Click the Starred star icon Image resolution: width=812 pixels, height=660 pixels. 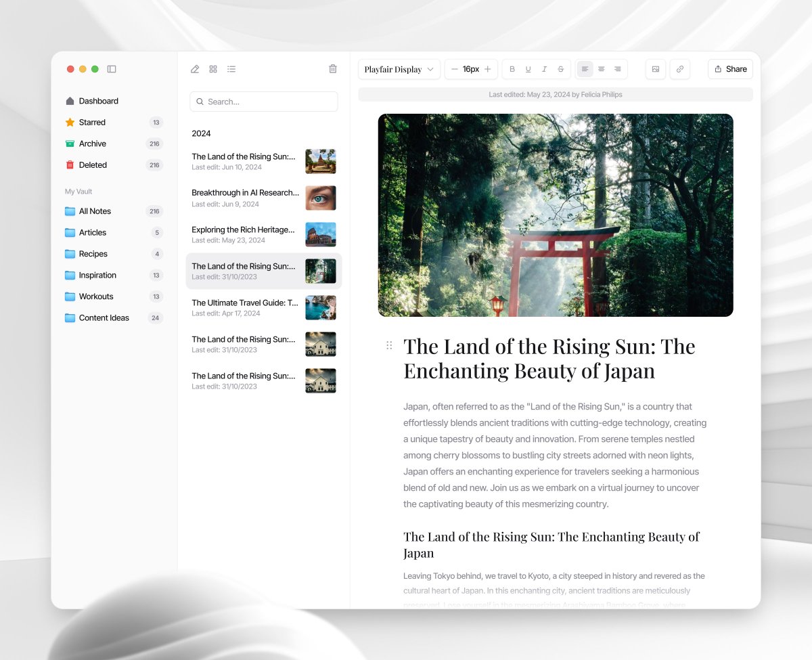(70, 123)
